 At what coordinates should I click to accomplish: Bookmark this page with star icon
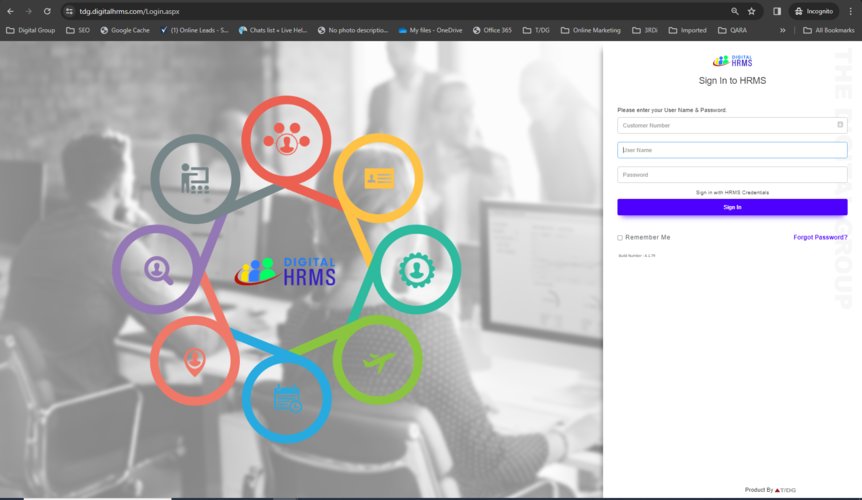pos(751,11)
